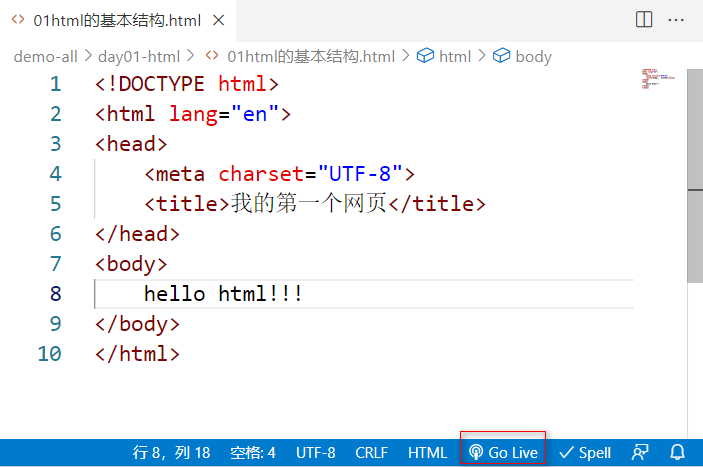703x467 pixels.
Task: Open the body symbol breadcrumb
Action: [532, 56]
